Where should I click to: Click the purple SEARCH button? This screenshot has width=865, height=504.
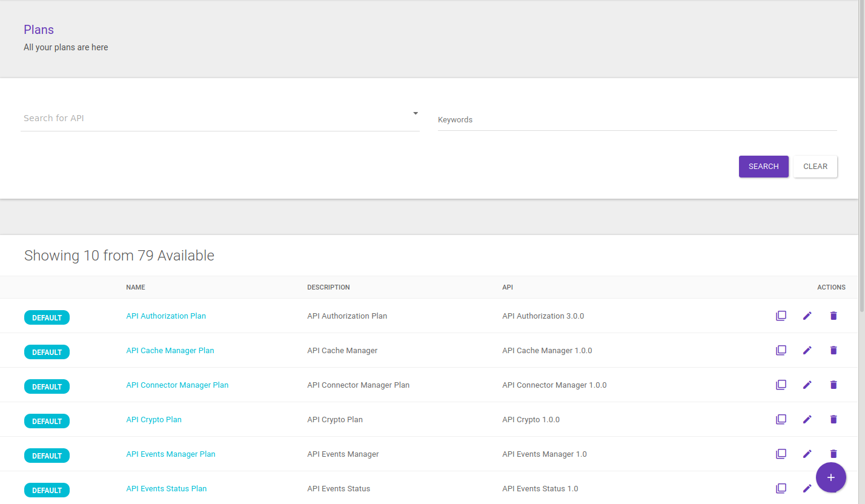763,167
